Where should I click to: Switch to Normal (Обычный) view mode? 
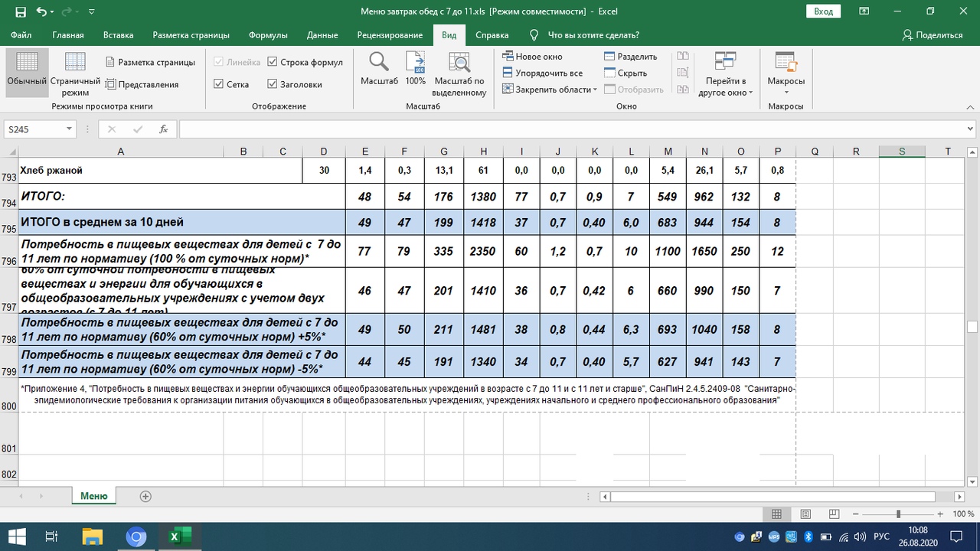[x=27, y=72]
